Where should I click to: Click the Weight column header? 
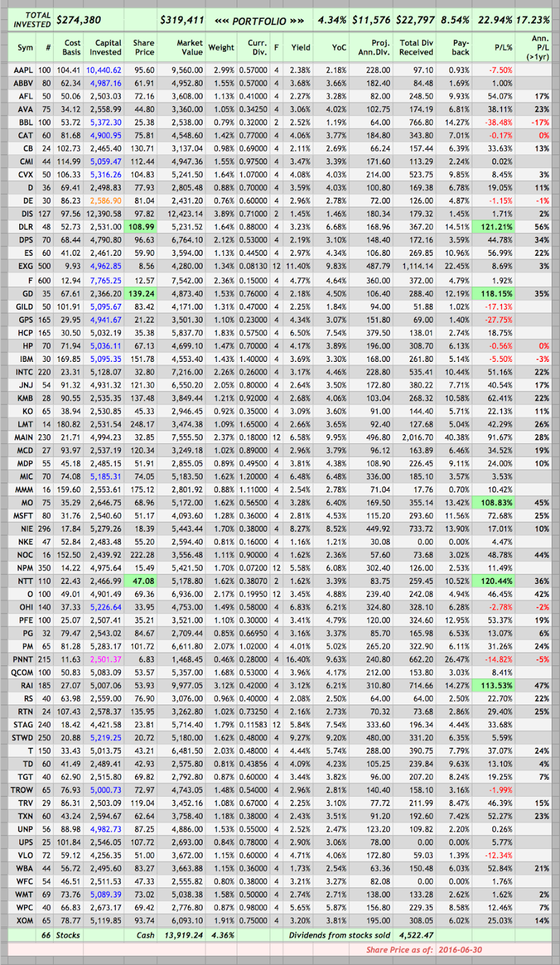tap(221, 48)
